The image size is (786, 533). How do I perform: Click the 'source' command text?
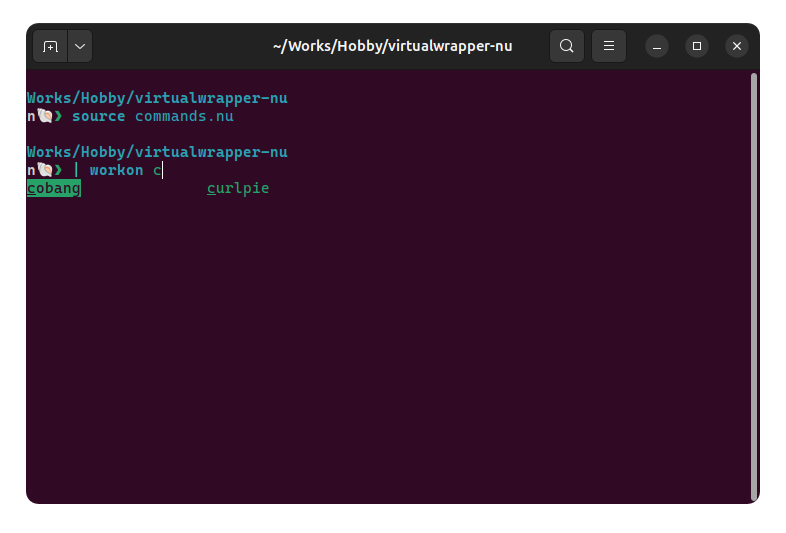tap(99, 116)
